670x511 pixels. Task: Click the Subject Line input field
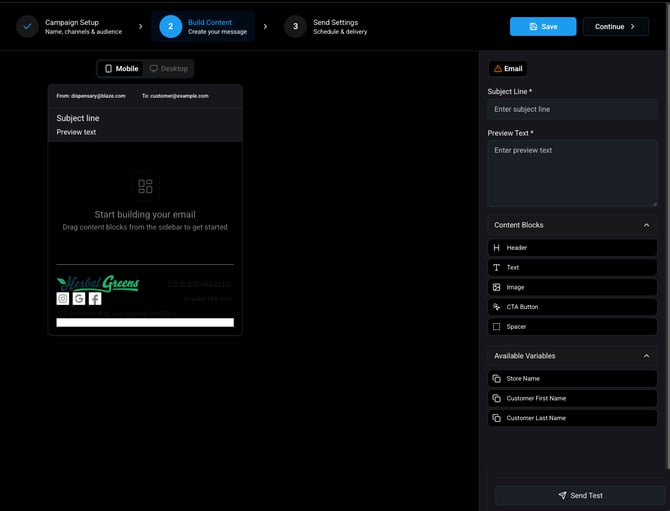pos(572,109)
